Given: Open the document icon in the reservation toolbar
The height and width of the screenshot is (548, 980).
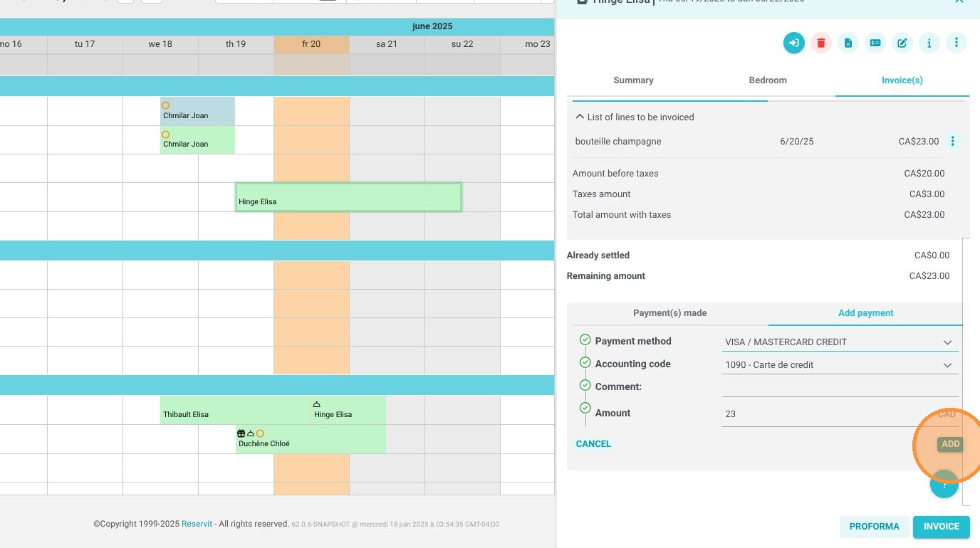Looking at the screenshot, I should pos(848,43).
